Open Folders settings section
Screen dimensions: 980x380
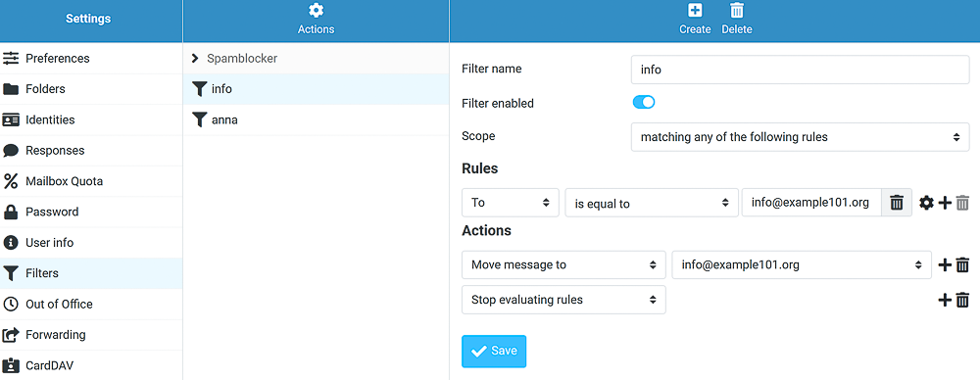(91, 89)
